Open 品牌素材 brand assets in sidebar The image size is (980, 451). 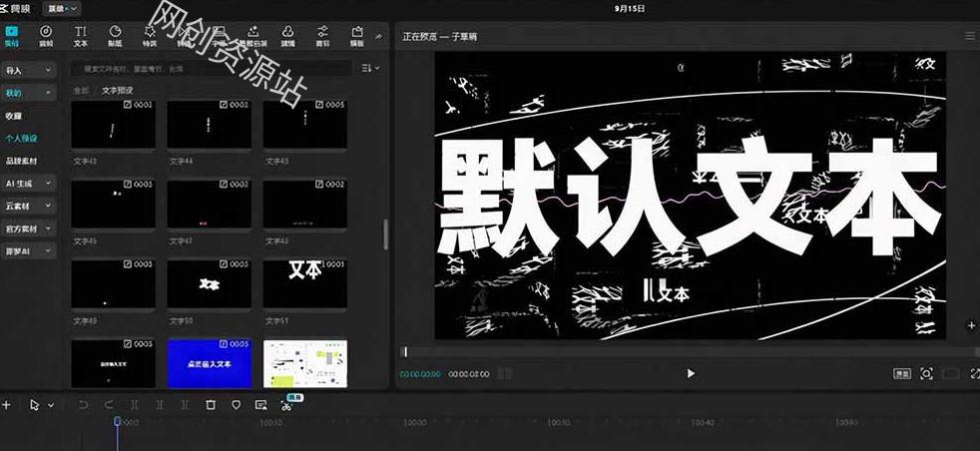pos(21,161)
